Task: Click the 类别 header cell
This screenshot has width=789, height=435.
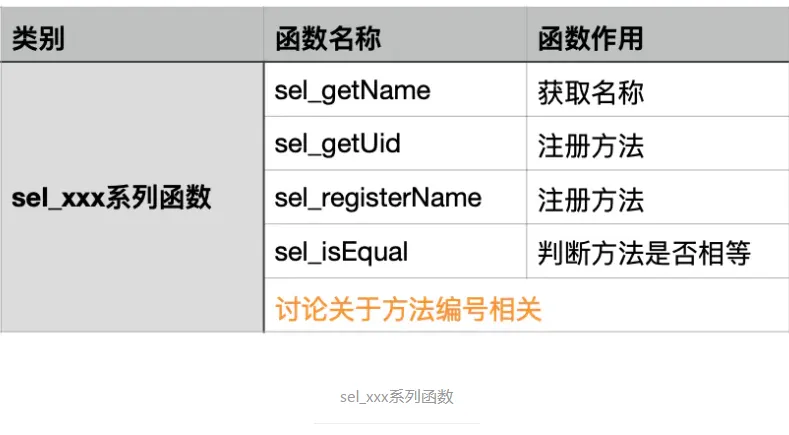Action: click(x=132, y=35)
